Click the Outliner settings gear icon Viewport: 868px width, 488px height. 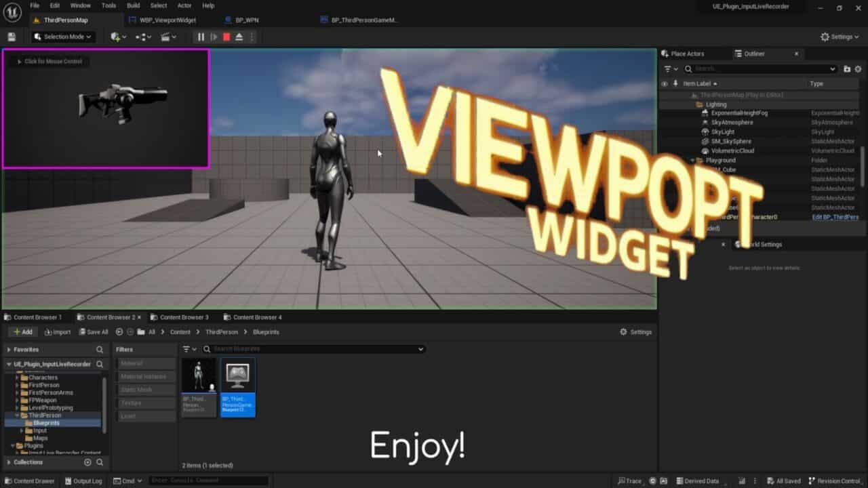(x=858, y=69)
